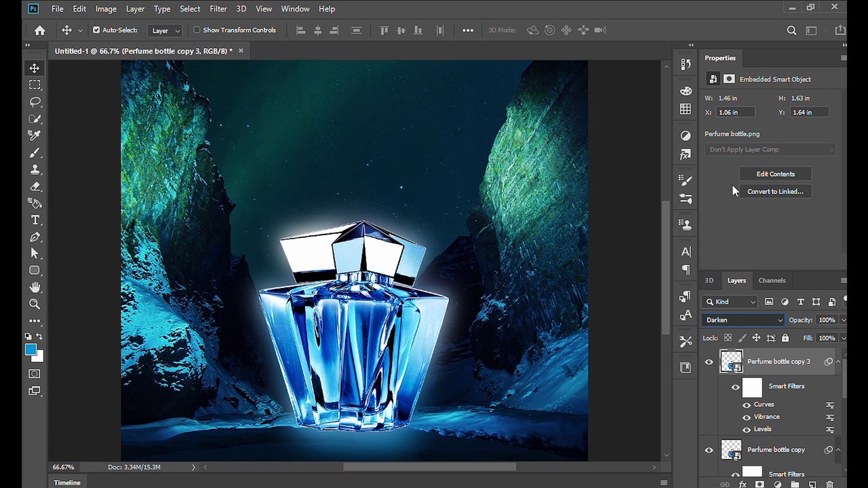
Task: Click the Edit Contents button
Action: pos(775,174)
